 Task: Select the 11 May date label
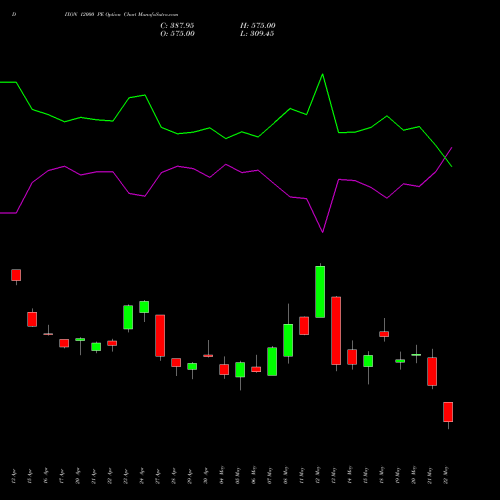[302, 475]
